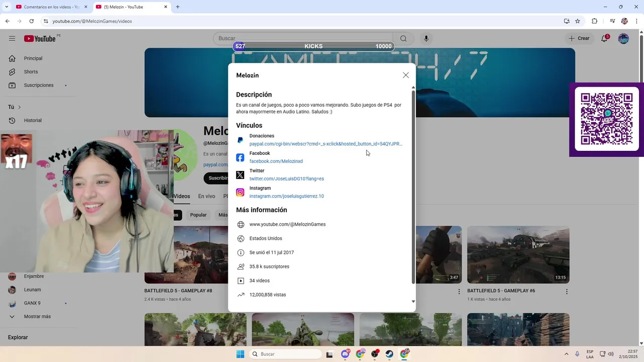Open the twitter.com/JoseLuisDG10 link
This screenshot has height=362, width=644.
(x=286, y=179)
